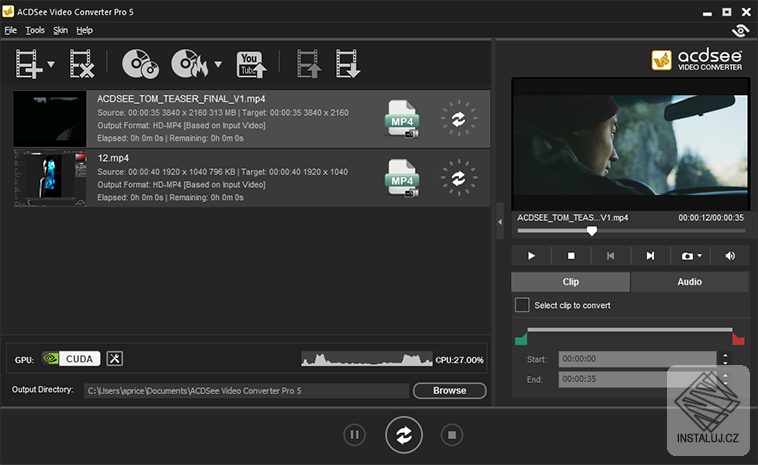The width and height of the screenshot is (758, 465).
Task: Toggle the CUDA GPU acceleration button
Action: [71, 359]
